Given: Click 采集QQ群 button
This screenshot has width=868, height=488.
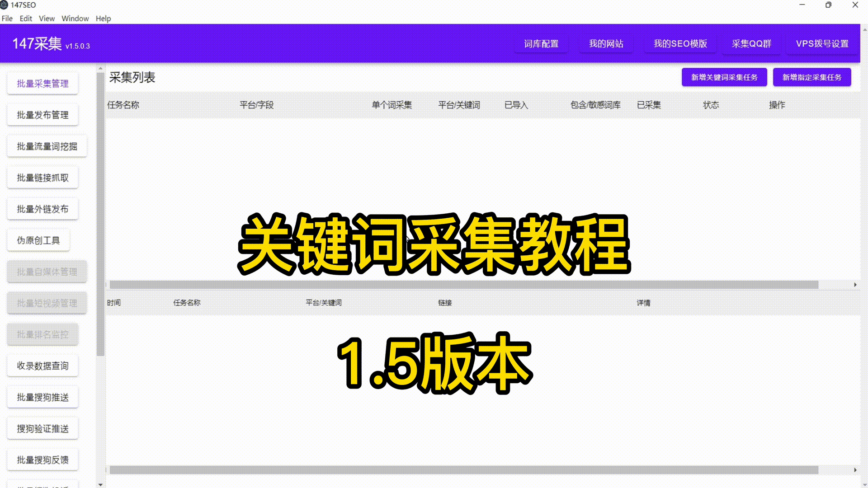Looking at the screenshot, I should (x=751, y=44).
